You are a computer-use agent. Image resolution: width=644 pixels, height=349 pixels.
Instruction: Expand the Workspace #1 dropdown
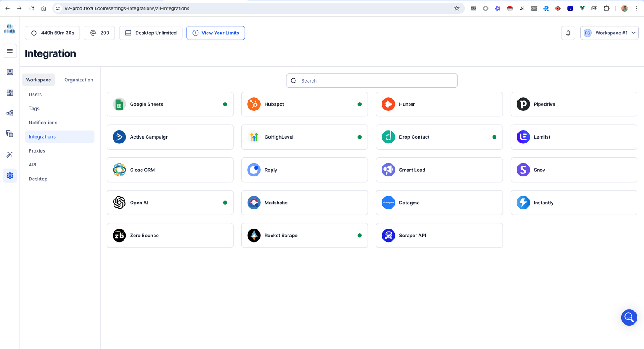click(x=609, y=33)
